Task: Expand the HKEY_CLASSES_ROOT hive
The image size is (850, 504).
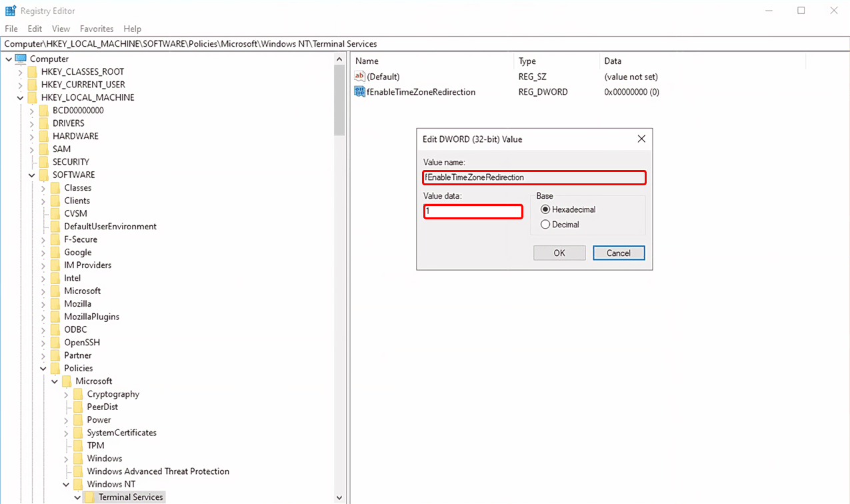Action: coord(21,72)
